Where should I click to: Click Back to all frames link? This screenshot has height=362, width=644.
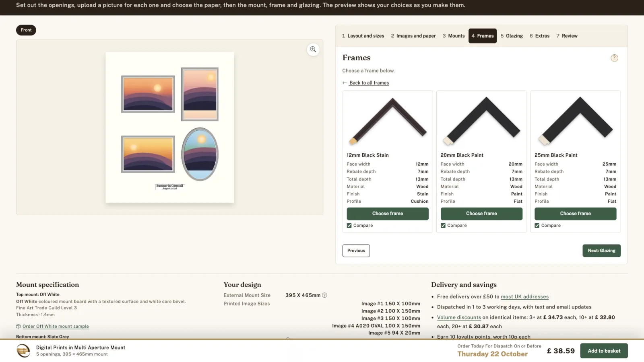[x=369, y=83]
